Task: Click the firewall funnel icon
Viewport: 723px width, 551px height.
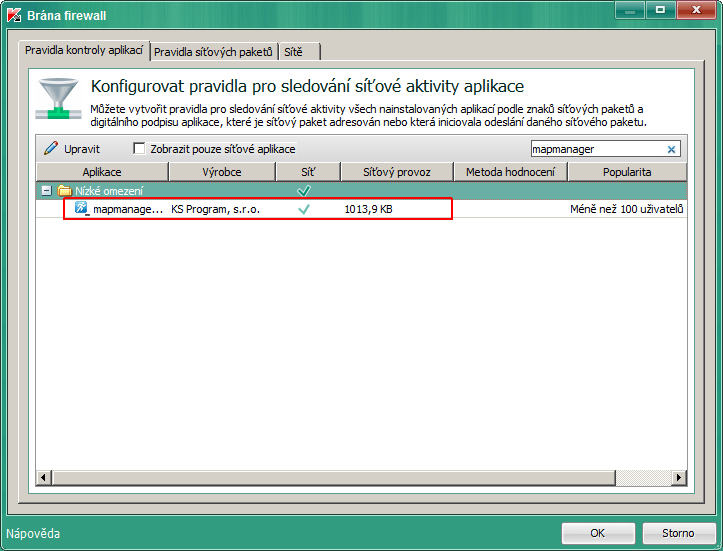Action: (58, 99)
